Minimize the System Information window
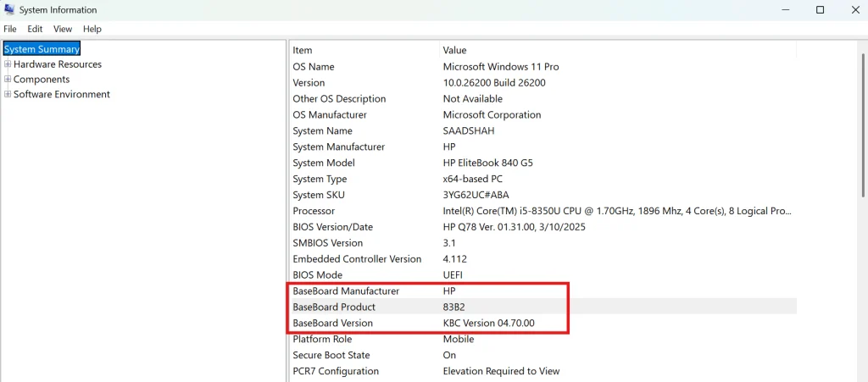 tap(787, 10)
